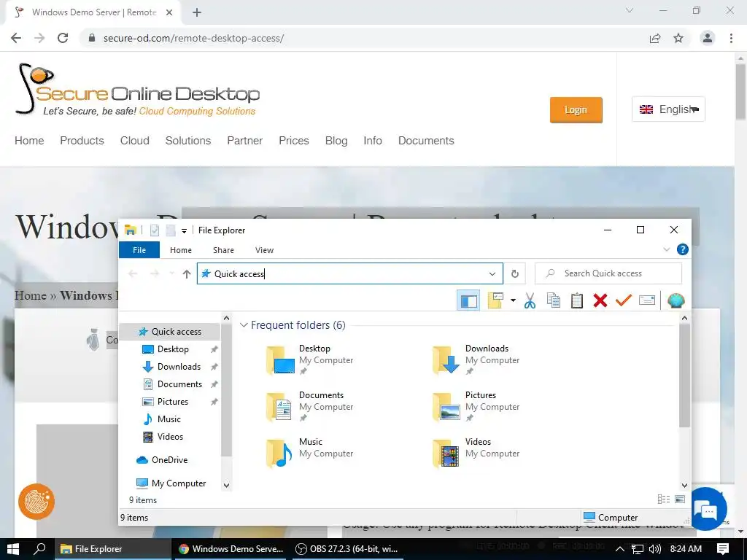Viewport: 747px width, 560px height.
Task: Open Customize Quick Access Toolbar dropdown
Action: pyautogui.click(x=184, y=231)
